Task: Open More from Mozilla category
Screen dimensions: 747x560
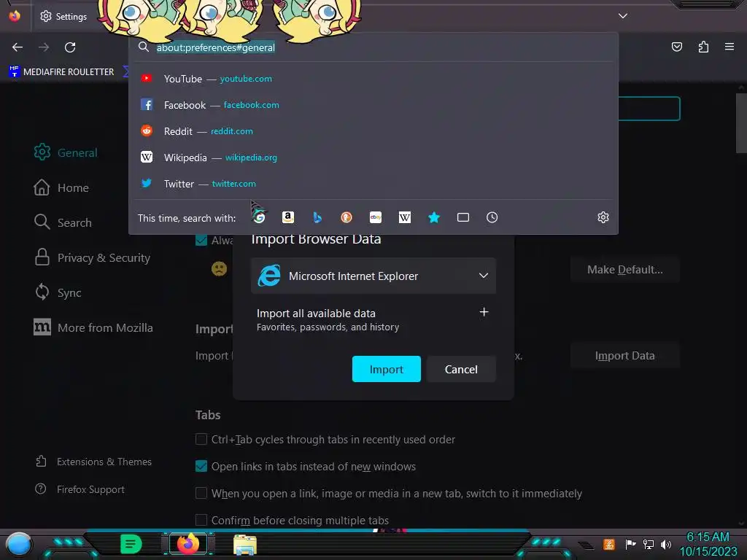Action: coord(93,327)
